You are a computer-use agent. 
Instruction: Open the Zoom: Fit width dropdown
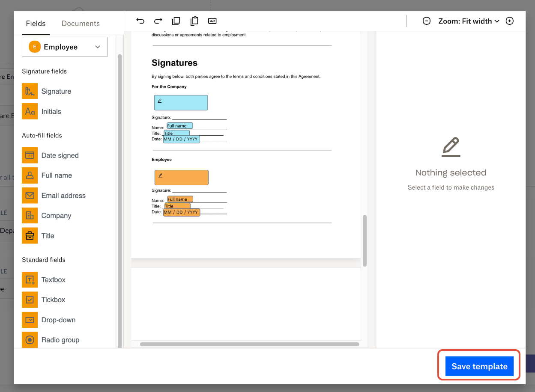pyautogui.click(x=469, y=21)
